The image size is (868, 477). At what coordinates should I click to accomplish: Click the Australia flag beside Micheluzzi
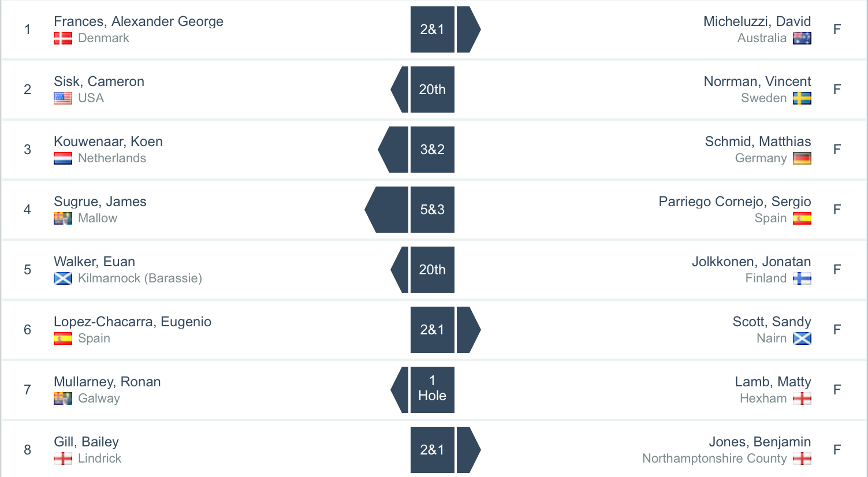pos(802,38)
